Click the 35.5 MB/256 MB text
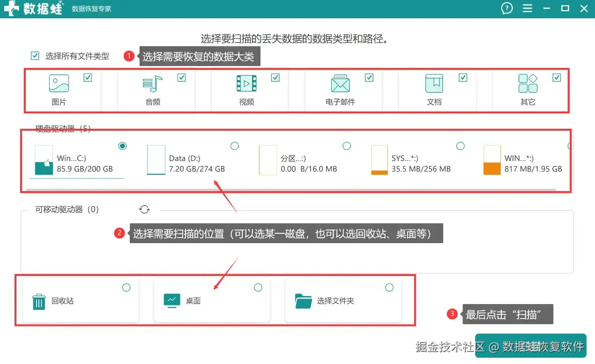595x364 pixels. tap(421, 169)
